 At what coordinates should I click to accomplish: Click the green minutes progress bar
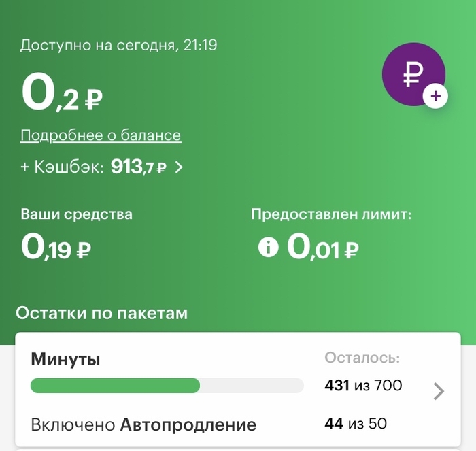click(116, 386)
